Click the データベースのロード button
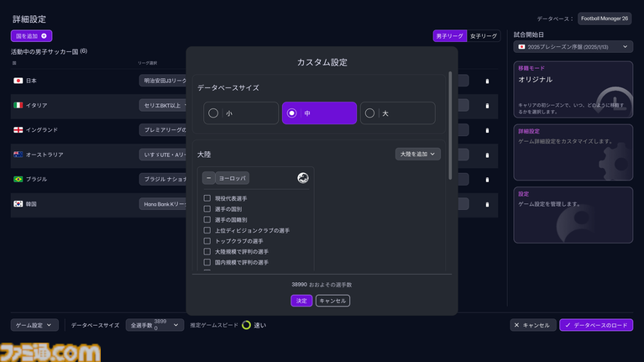644x362 pixels. pos(596,325)
